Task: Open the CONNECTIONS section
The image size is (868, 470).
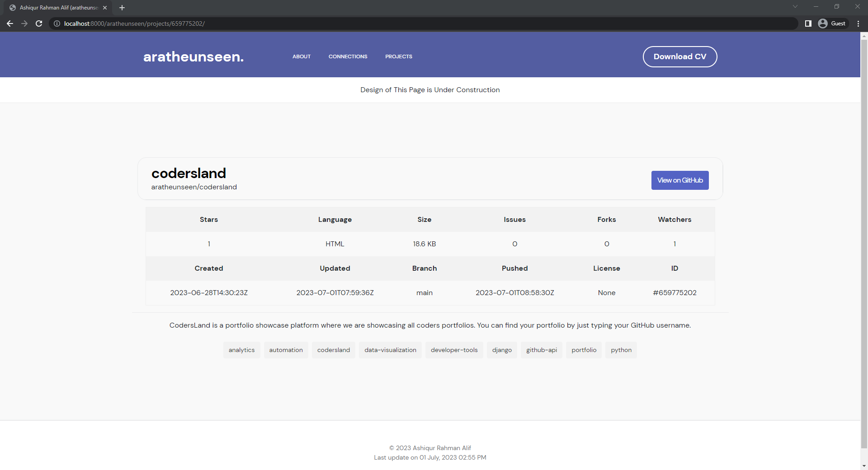Action: (348, 56)
